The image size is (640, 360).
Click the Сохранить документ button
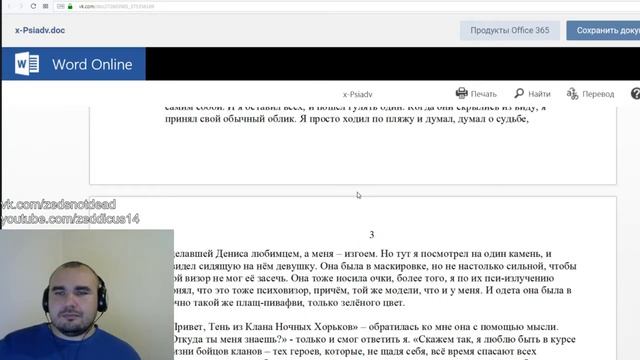pos(603,30)
